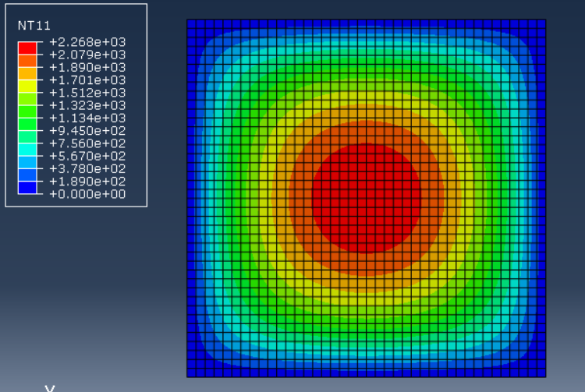Pick the dark orange ring around the red center
The image size is (585, 392).
click(367, 132)
